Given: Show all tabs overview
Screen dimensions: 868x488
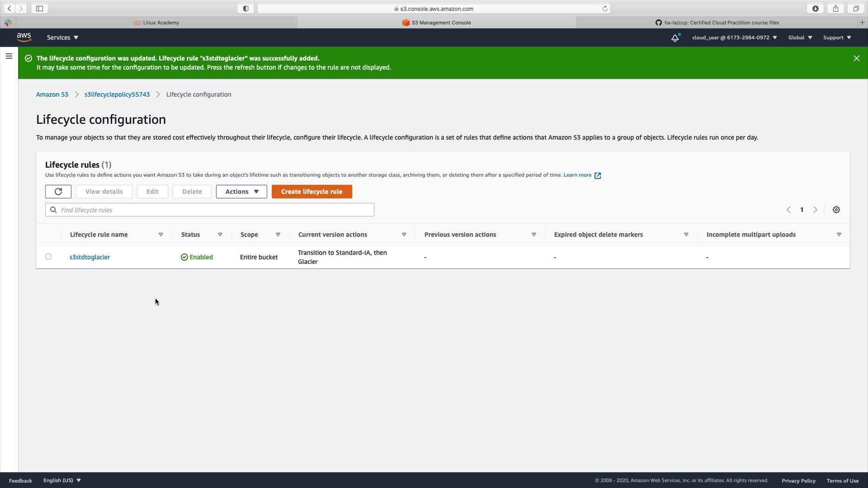Looking at the screenshot, I should pyautogui.click(x=856, y=8).
